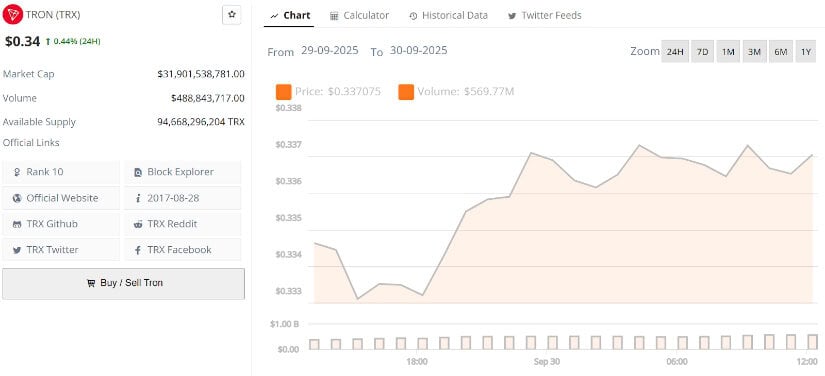825x376 pixels.
Task: Open the Block Explorer link
Action: (x=183, y=172)
